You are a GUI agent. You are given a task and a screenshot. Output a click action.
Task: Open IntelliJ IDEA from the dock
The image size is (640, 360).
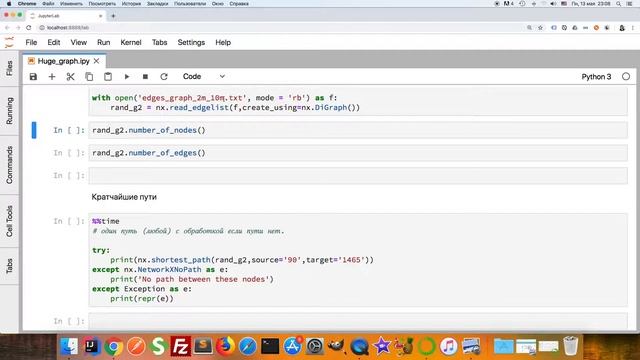91,347
